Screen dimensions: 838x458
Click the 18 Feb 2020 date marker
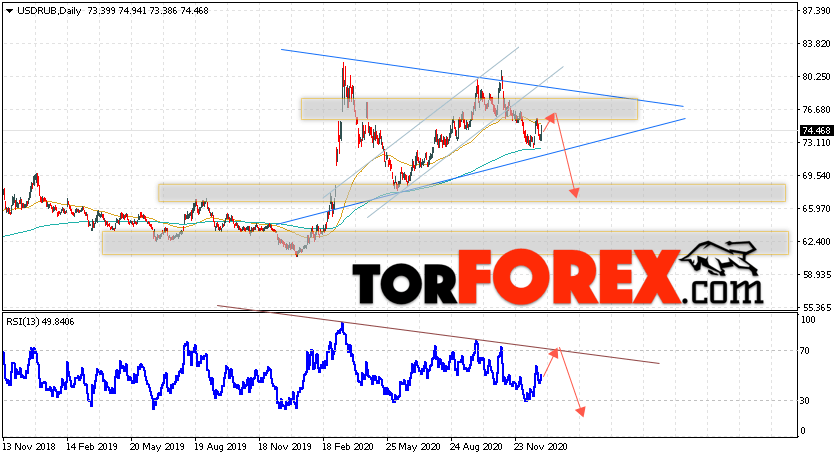click(347, 446)
